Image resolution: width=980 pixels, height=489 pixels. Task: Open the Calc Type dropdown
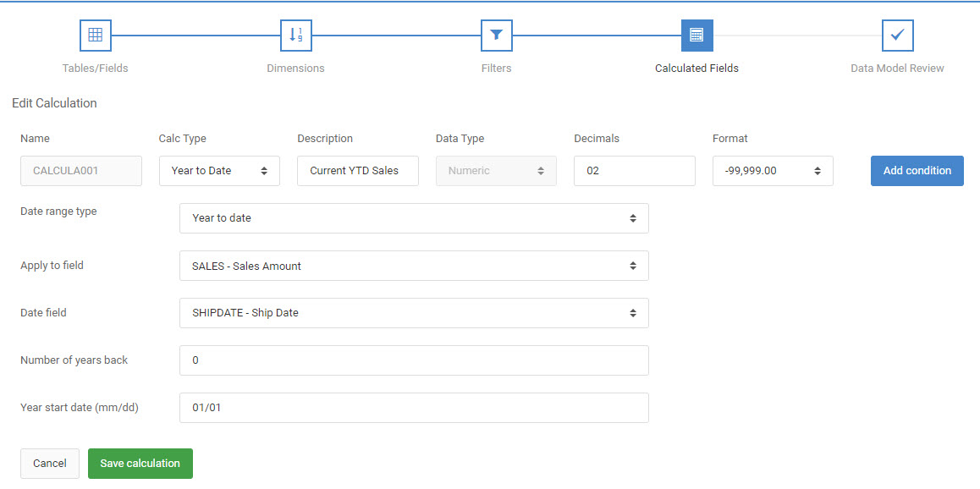click(x=219, y=171)
